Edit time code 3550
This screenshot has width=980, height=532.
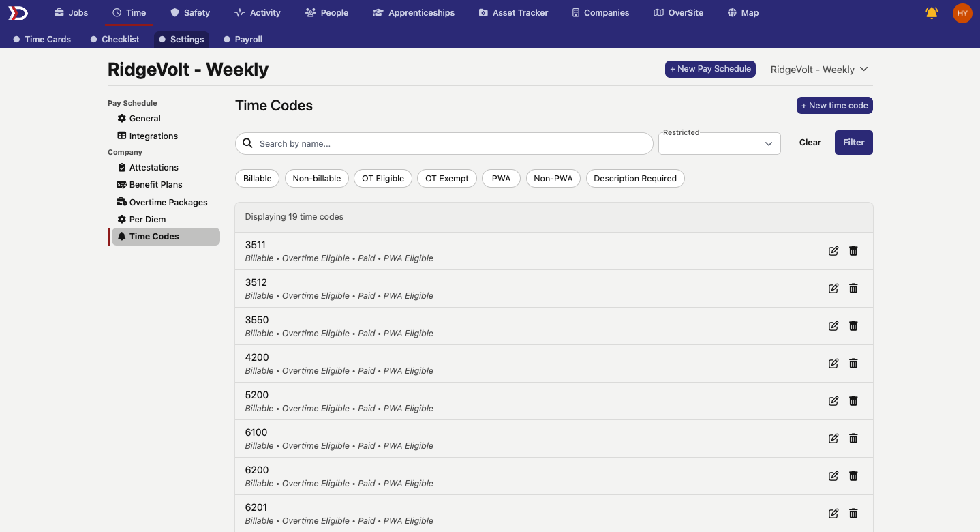[x=833, y=326]
